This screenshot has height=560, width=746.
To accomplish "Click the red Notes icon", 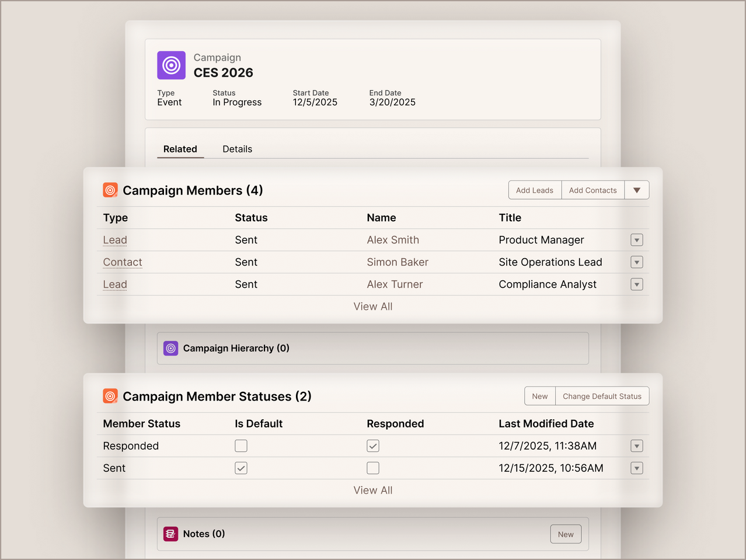I will 170,534.
